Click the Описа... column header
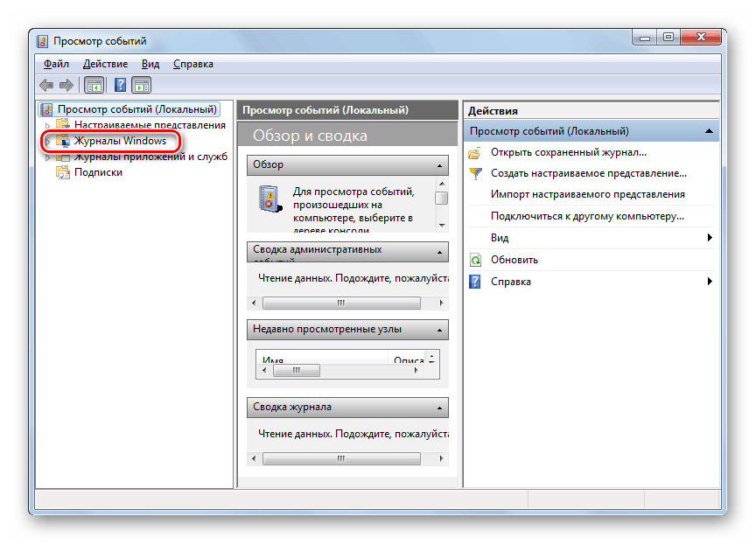This screenshot has height=544, width=756. point(407,359)
